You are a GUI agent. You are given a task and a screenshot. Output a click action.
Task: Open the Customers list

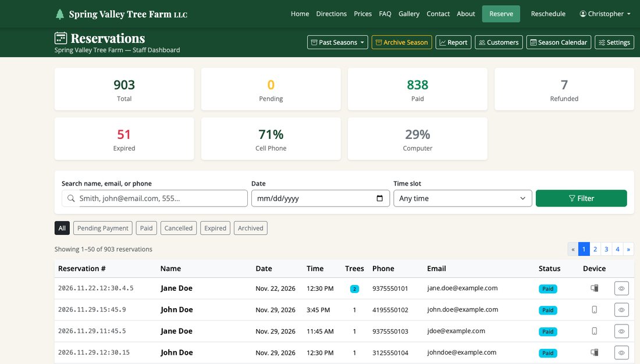[x=499, y=42]
